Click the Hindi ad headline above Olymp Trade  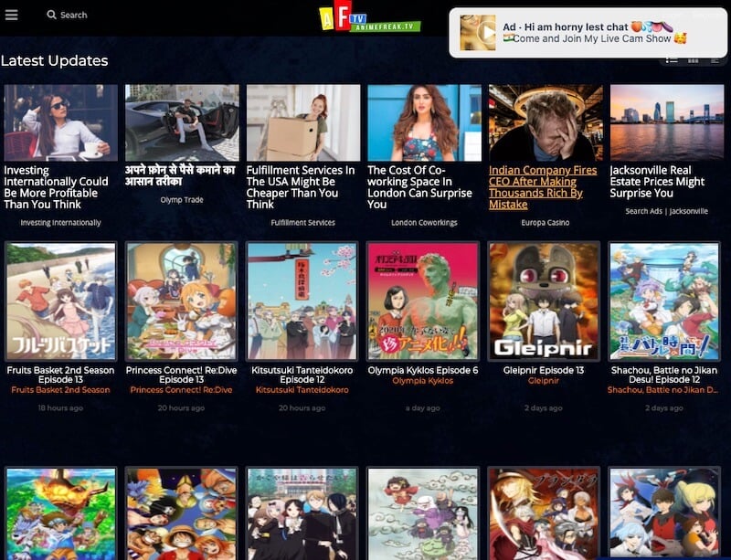[180, 175]
